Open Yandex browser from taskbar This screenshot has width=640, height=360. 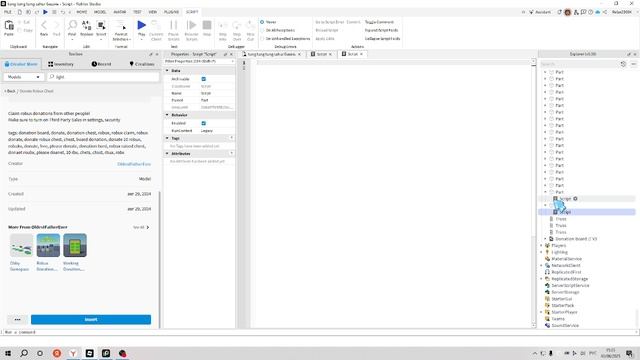coord(73,353)
